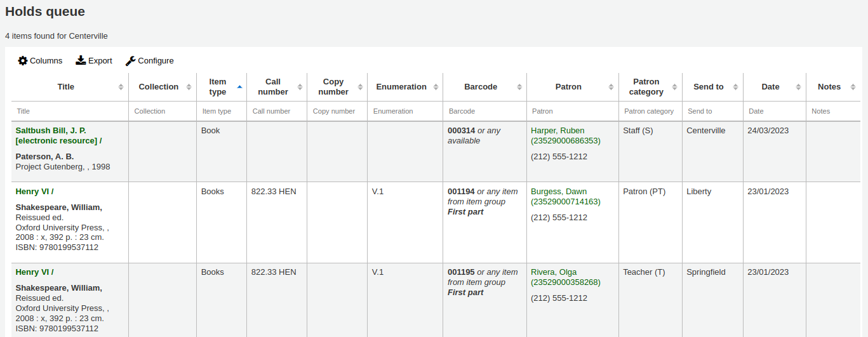
Task: Sort by Patron category arrows
Action: coord(674,87)
